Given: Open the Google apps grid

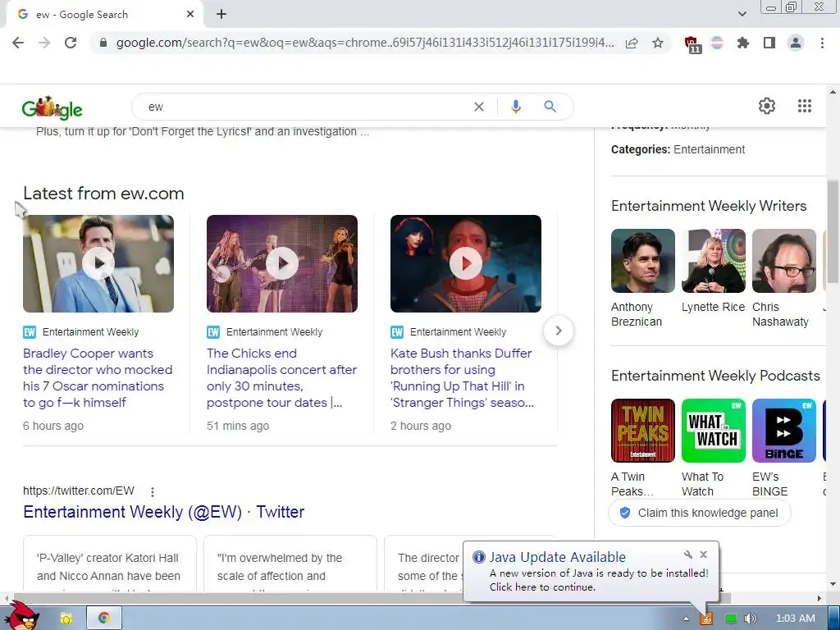Looking at the screenshot, I should click(804, 106).
